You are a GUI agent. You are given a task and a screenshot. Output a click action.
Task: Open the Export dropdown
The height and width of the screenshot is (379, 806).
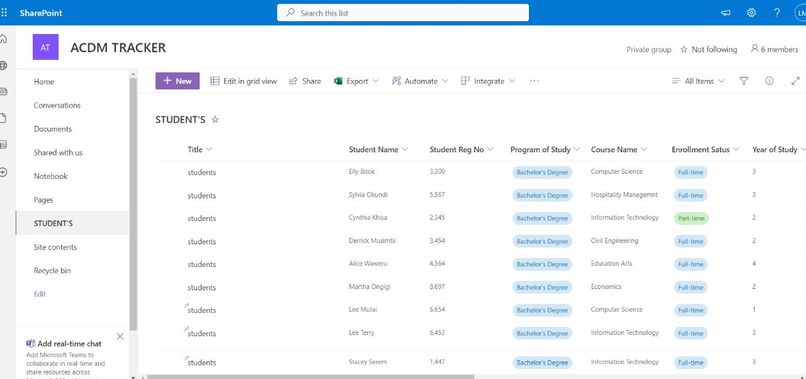(357, 81)
